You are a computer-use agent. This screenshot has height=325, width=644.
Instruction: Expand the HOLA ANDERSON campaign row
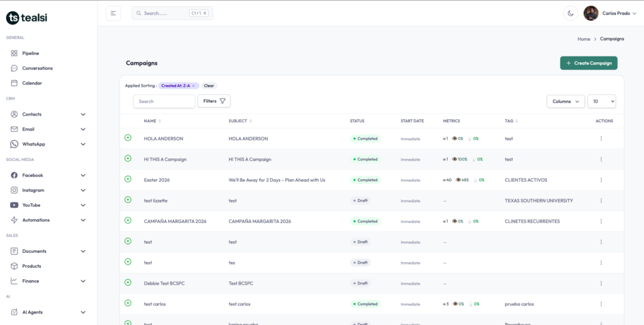click(128, 138)
